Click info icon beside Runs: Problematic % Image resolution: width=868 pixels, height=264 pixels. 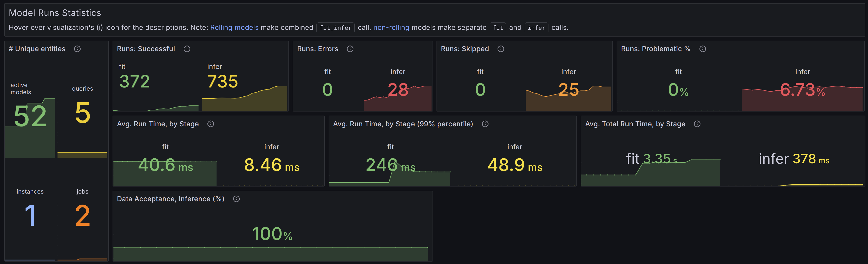(703, 49)
